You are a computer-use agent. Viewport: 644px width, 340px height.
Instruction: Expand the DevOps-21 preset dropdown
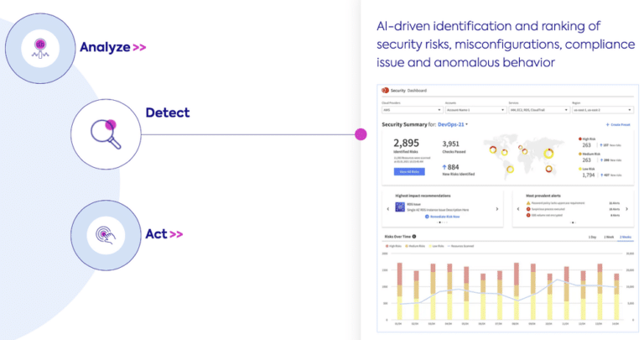[453, 124]
